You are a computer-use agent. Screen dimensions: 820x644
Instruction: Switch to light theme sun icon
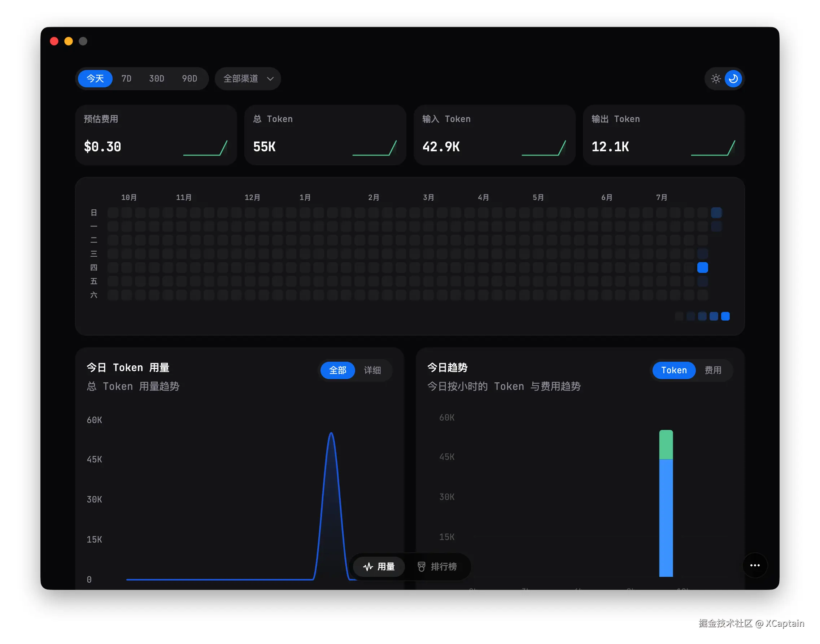click(715, 78)
